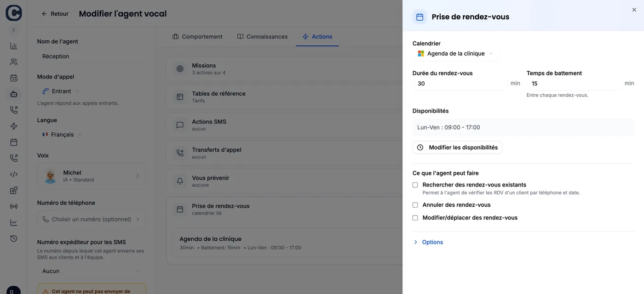The width and height of the screenshot is (644, 294).
Task: Open the calendar-clock sidebar icon
Action: point(14,78)
